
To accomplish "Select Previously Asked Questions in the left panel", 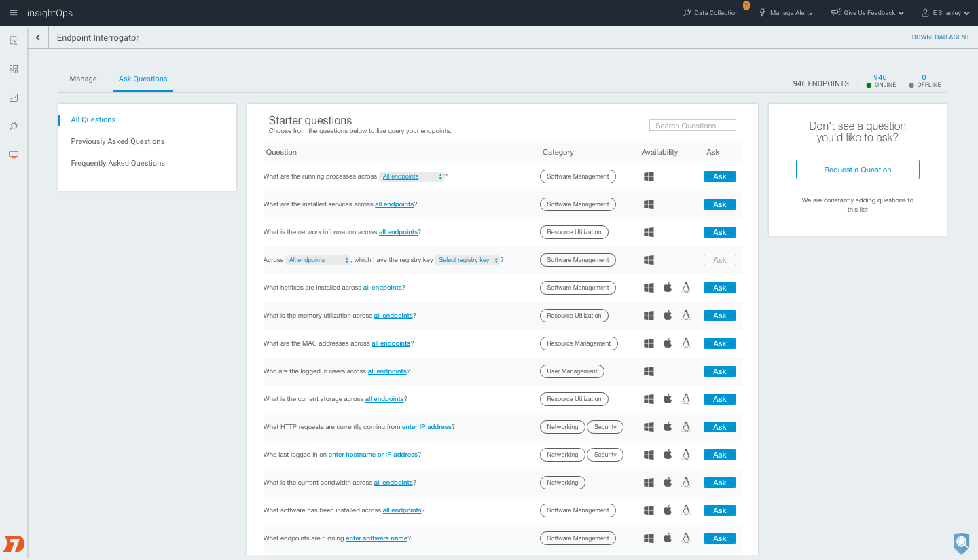I will (117, 141).
